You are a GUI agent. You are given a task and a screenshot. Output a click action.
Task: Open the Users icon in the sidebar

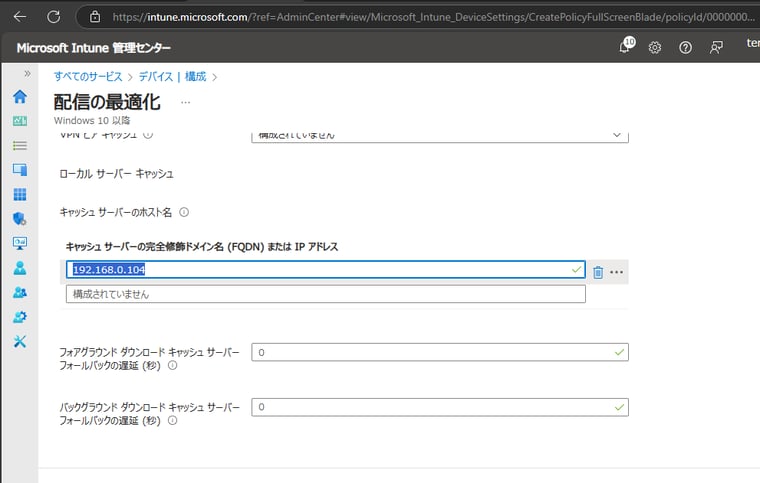click(x=20, y=268)
